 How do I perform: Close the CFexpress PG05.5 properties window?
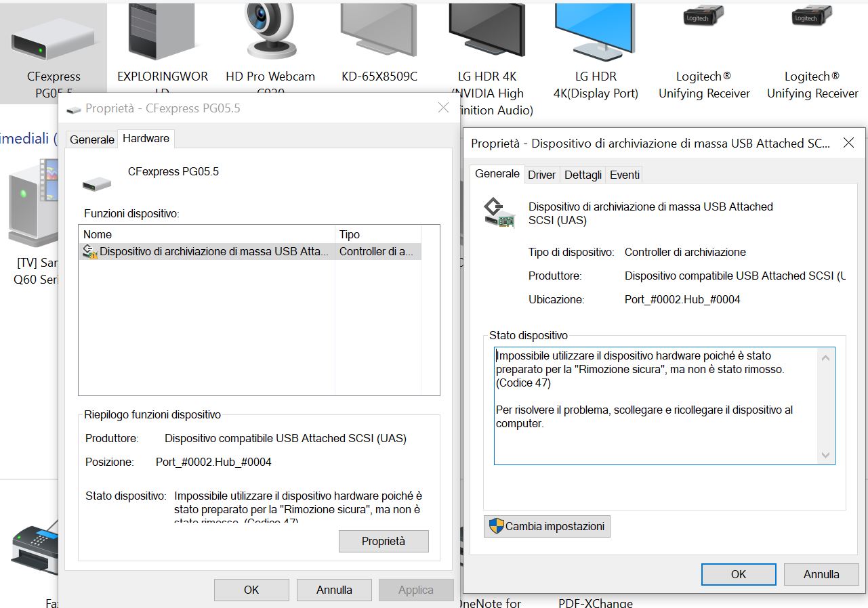443,108
